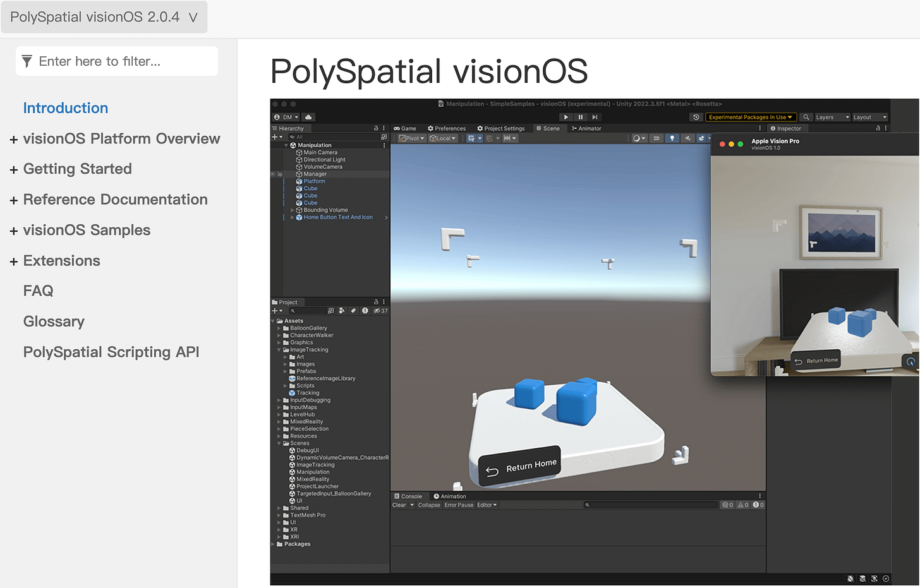Switch to the Preferences tab
This screenshot has height=588, width=920.
[447, 128]
